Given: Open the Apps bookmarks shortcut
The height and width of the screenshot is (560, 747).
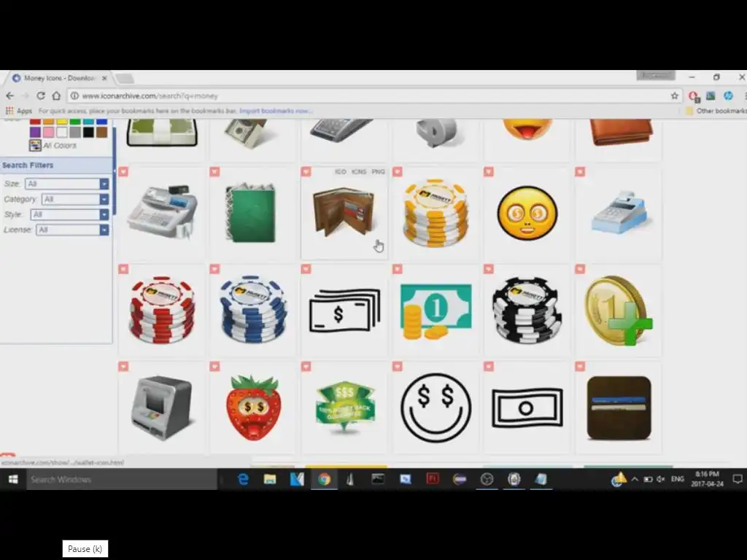Looking at the screenshot, I should 18,111.
